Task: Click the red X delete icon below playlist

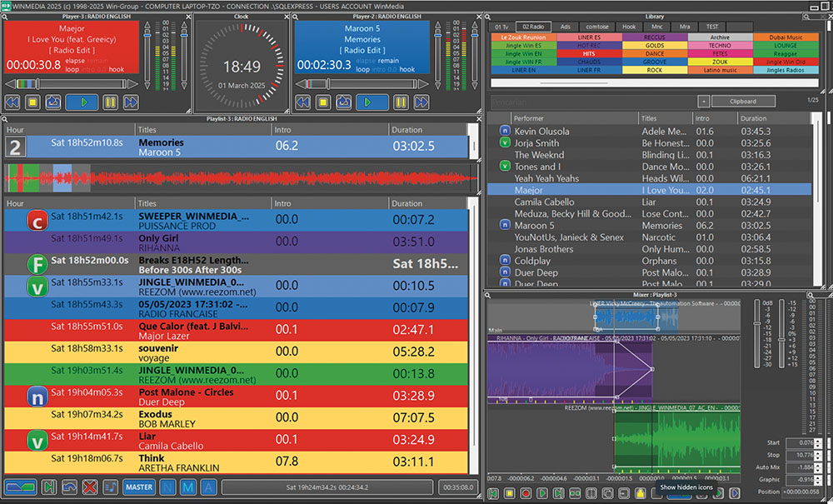Action: pyautogui.click(x=90, y=487)
